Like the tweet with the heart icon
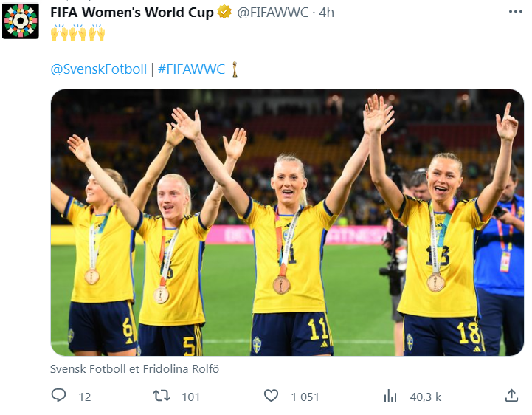Screen dimensions: 532x415 click(272, 397)
